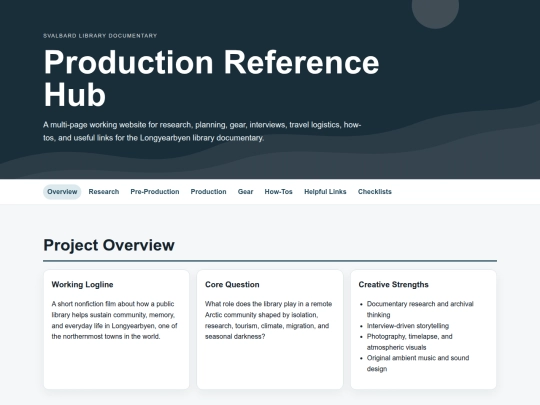540x405 pixels.
Task: Click the 'Interview-driven storytelling' bullet
Action: (x=408, y=326)
